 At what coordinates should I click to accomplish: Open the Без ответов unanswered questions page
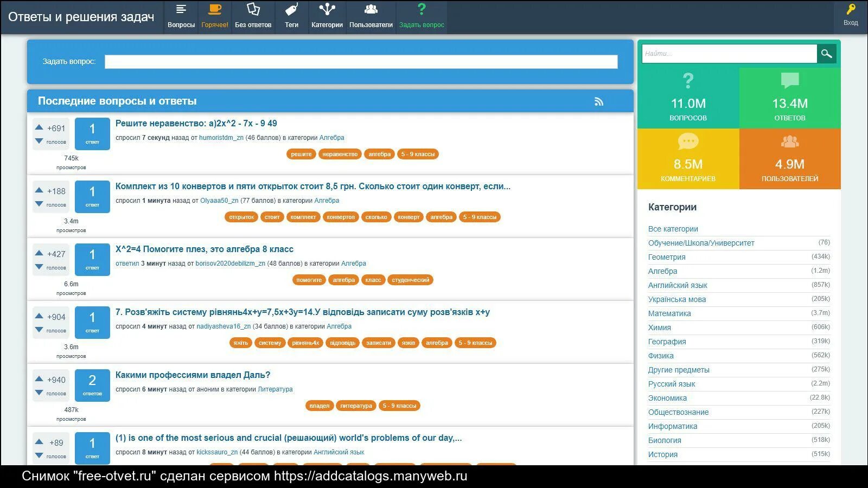pos(253,17)
